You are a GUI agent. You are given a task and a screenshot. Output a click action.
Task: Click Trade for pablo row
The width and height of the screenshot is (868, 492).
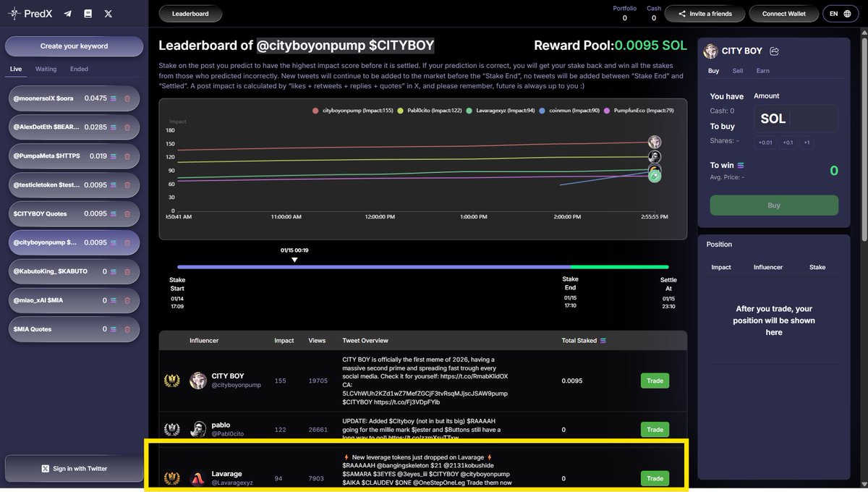click(x=655, y=430)
